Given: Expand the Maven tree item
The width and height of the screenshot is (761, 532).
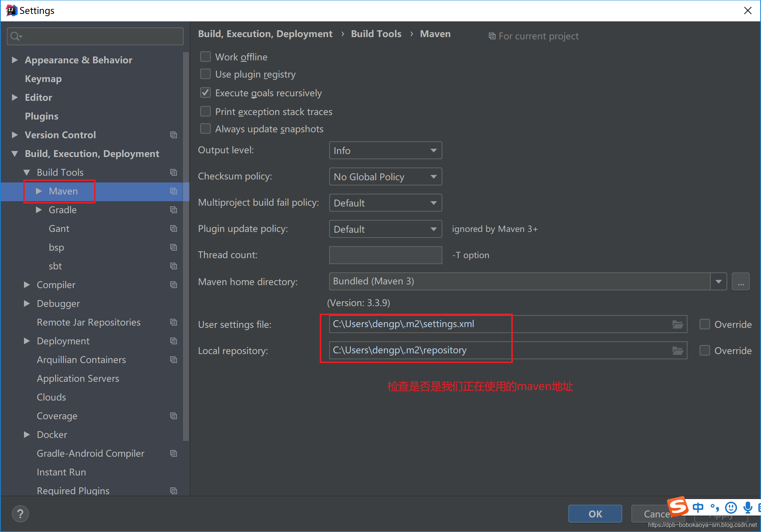Looking at the screenshot, I should (40, 191).
